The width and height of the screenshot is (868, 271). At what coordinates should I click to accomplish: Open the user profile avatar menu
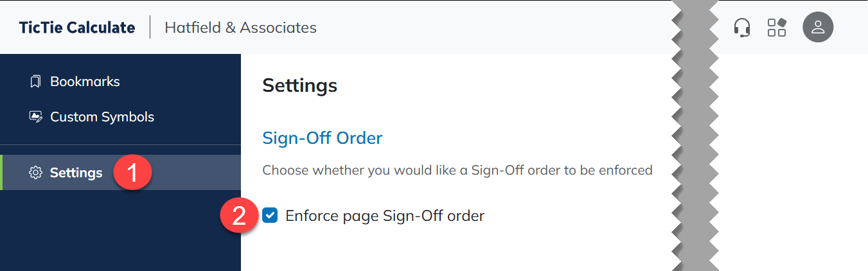[x=818, y=28]
